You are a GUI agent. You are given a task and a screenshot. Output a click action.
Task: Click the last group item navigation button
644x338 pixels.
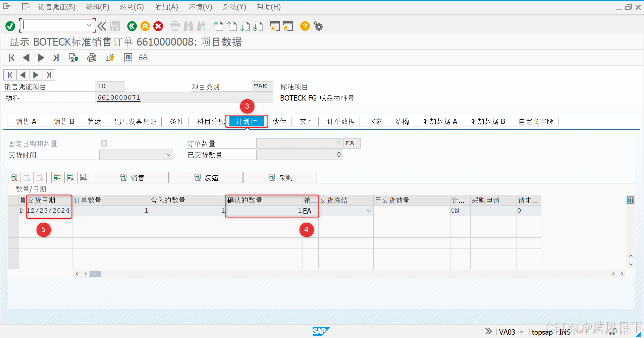(49, 75)
